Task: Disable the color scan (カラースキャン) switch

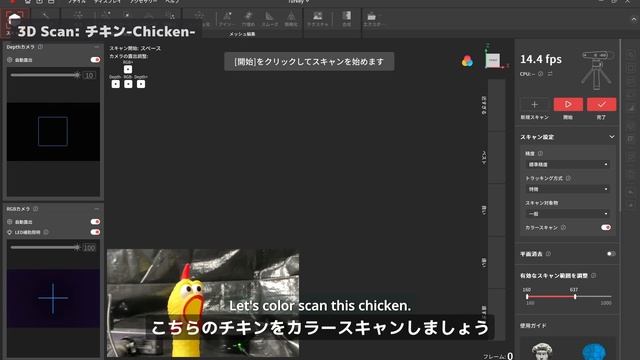Action: (606, 227)
